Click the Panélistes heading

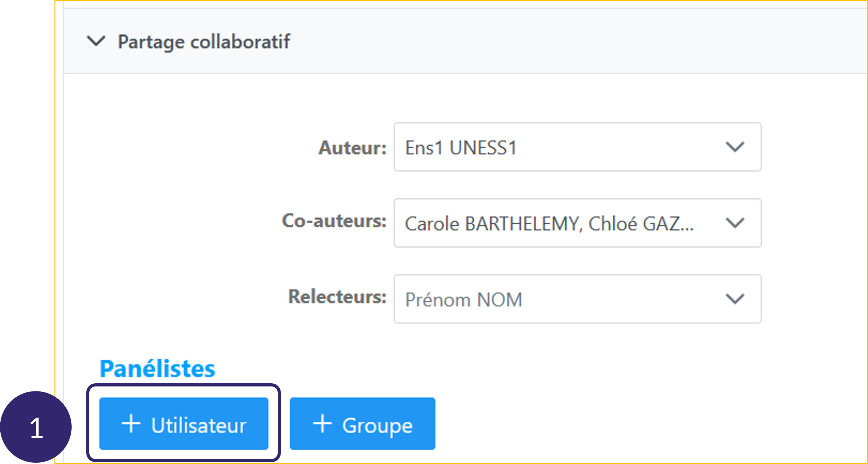pyautogui.click(x=157, y=369)
